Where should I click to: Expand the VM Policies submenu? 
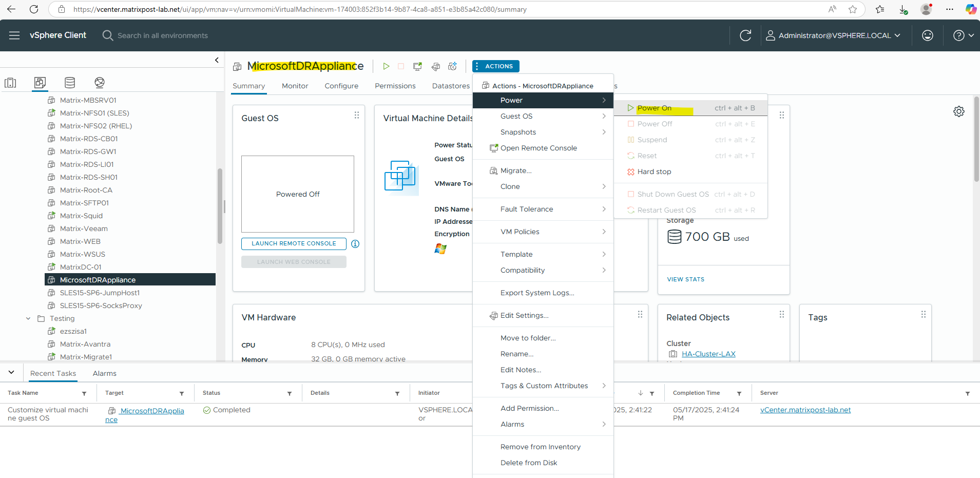[x=543, y=232]
